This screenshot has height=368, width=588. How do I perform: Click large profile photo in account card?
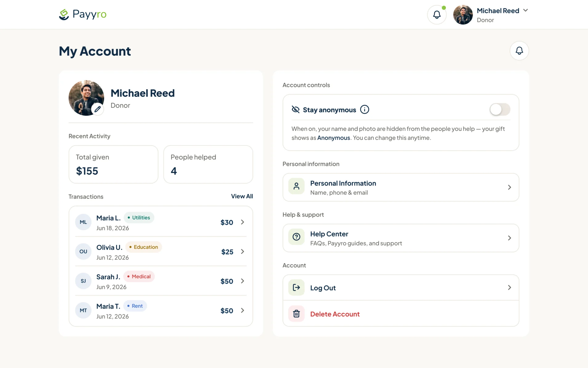coord(86,98)
